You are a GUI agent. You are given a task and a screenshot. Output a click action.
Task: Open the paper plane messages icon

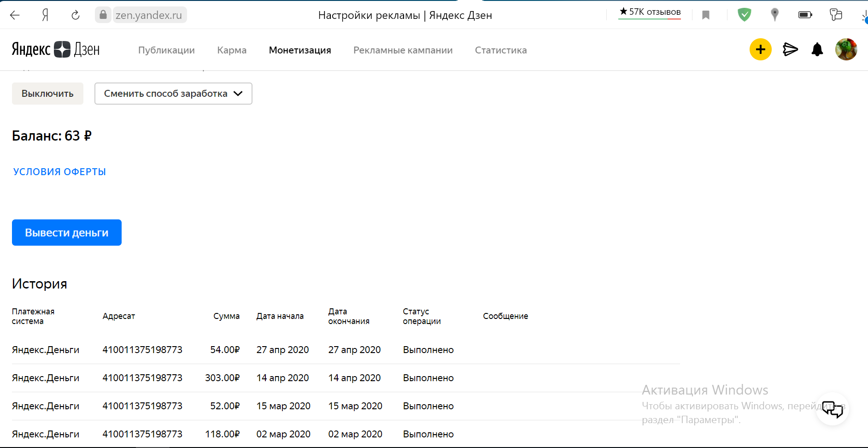(790, 49)
